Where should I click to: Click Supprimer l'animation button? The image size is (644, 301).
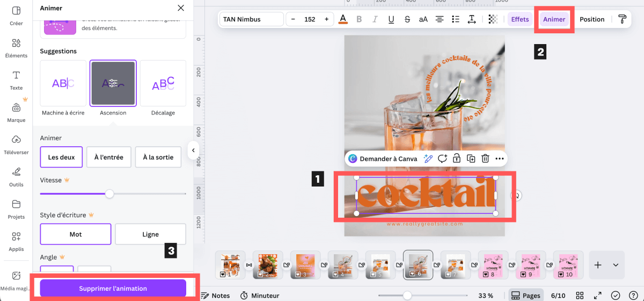click(x=113, y=288)
